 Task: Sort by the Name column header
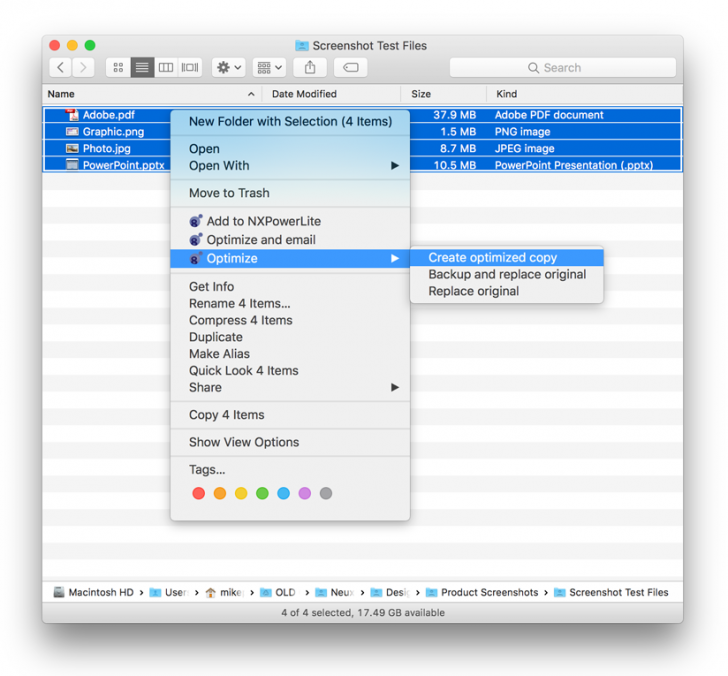tap(151, 94)
